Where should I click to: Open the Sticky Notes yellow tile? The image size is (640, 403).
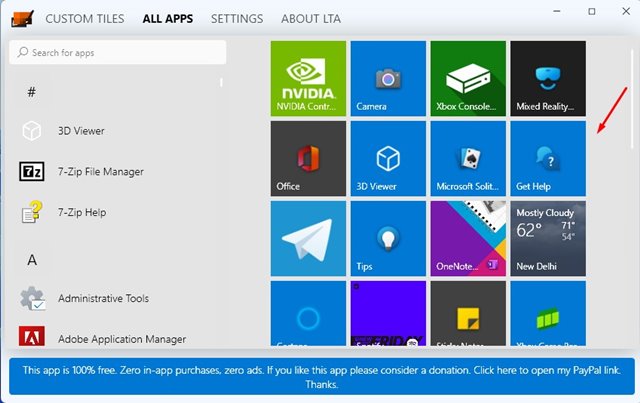point(468,314)
